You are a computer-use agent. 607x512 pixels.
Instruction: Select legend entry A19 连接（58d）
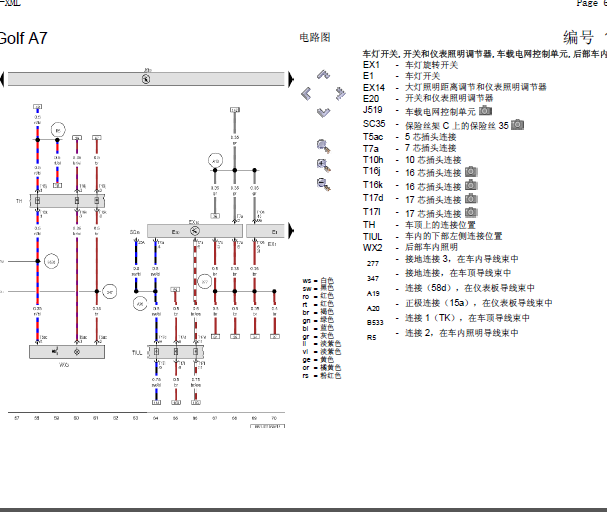pos(450,289)
